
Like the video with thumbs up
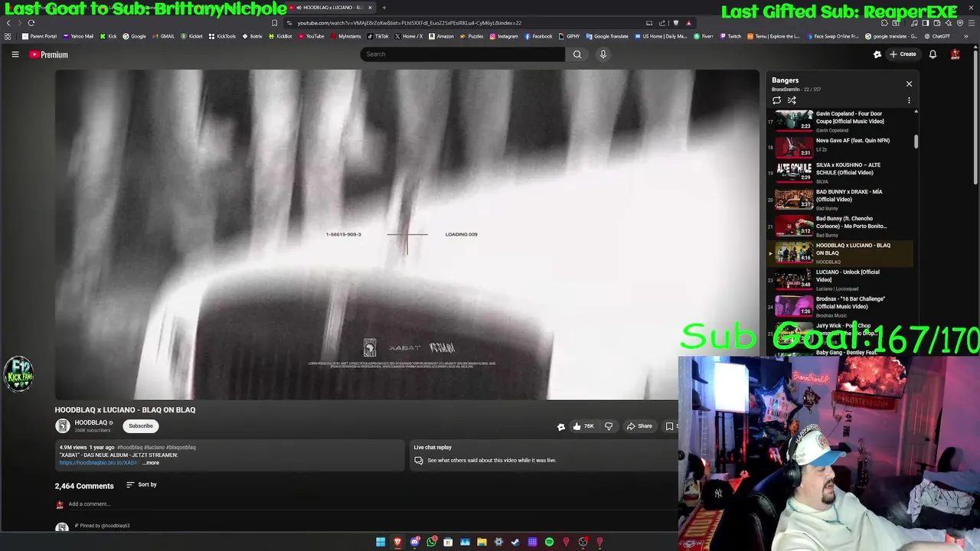click(x=583, y=426)
